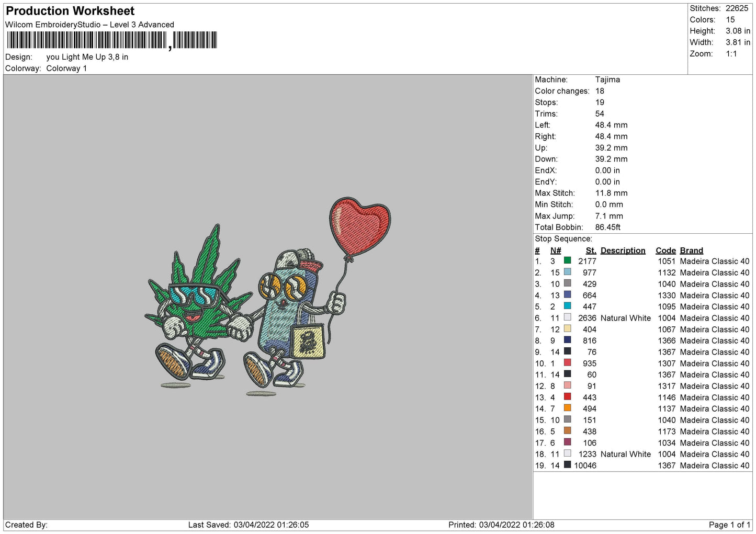Click the green swatch in stop 1
756x534 pixels.
[567, 260]
